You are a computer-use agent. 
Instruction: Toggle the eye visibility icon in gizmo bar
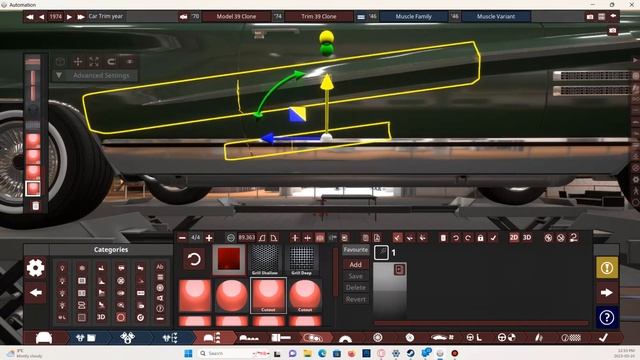coord(129,62)
